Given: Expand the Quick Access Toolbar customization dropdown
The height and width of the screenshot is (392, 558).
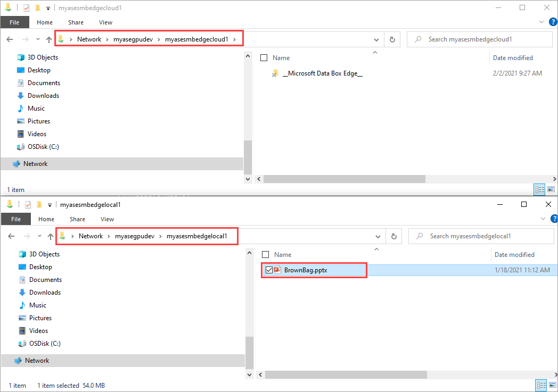Looking at the screenshot, I should pos(48,7).
